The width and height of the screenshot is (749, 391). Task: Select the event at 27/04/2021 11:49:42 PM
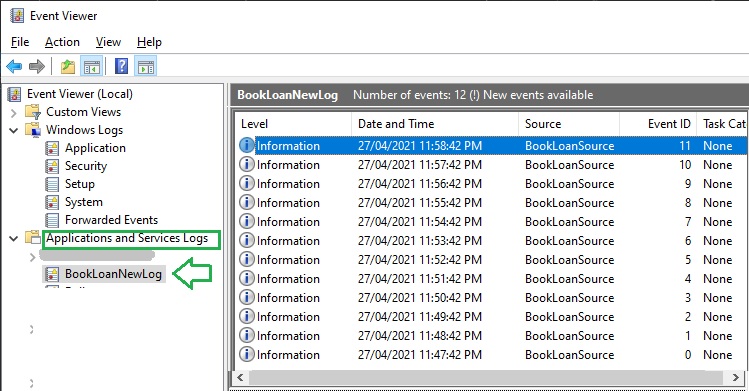pos(492,317)
